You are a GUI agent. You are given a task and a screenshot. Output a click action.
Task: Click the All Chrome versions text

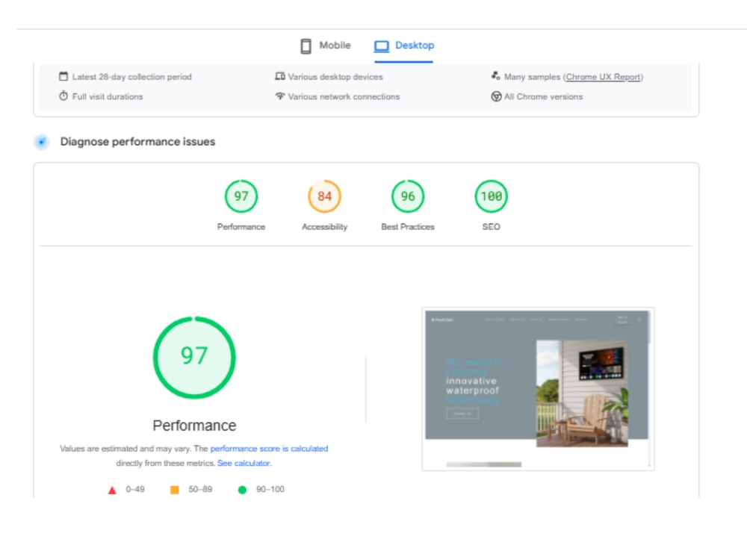[544, 96]
